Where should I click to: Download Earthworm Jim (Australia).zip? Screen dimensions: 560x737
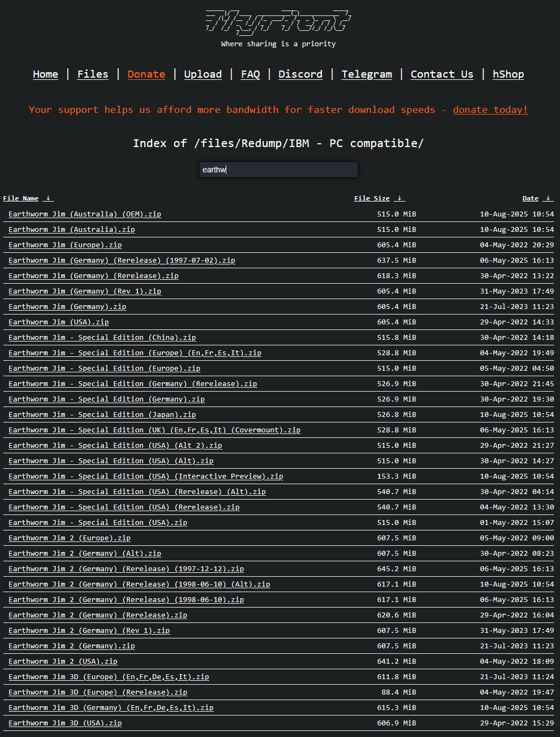pos(72,230)
